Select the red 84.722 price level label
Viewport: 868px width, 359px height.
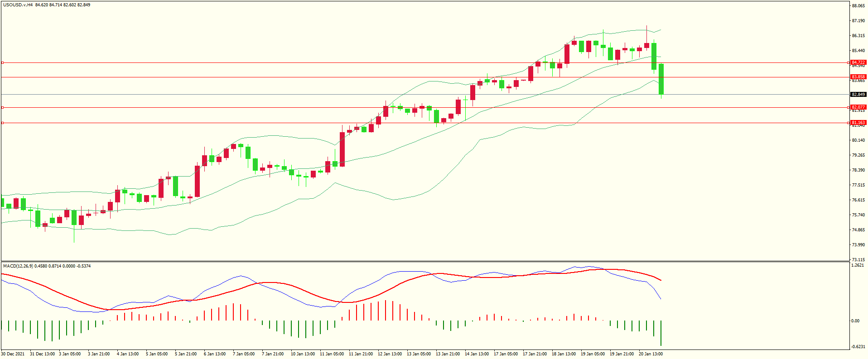858,62
